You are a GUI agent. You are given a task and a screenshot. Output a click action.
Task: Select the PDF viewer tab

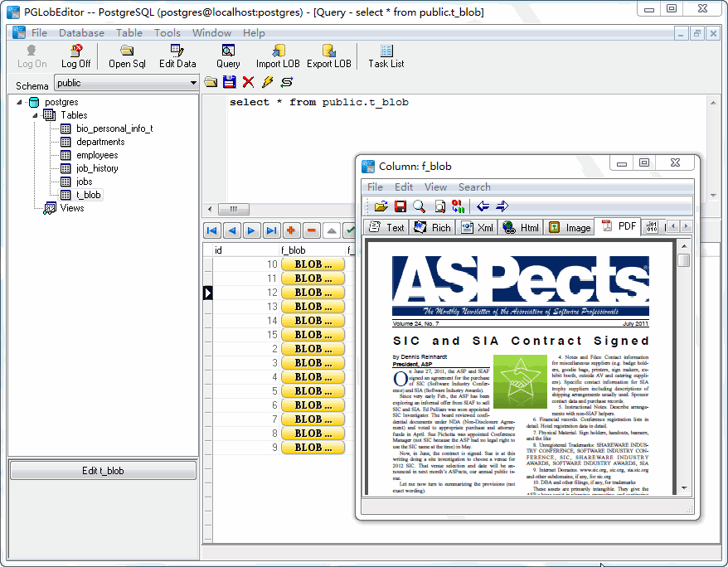[619, 226]
